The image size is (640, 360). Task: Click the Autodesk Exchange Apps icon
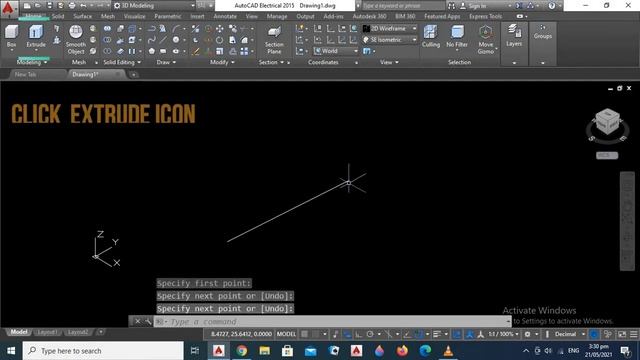tap(519, 6)
